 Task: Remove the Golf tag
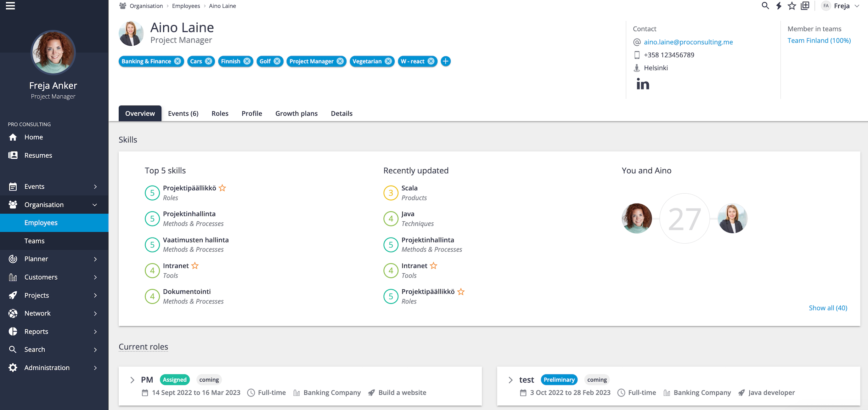(x=277, y=61)
